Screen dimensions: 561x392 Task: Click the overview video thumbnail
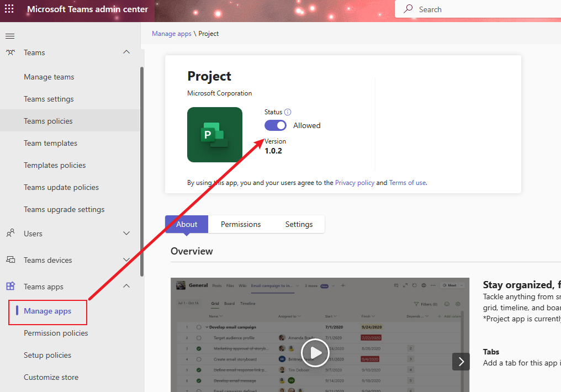point(320,335)
